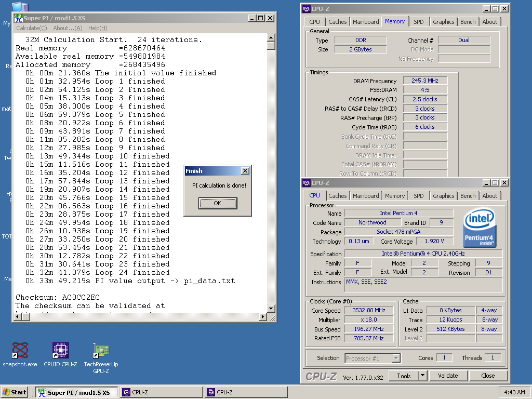The image size is (532, 399).
Task: Switch to CPU tab in upper CPU-Z
Action: tap(314, 22)
